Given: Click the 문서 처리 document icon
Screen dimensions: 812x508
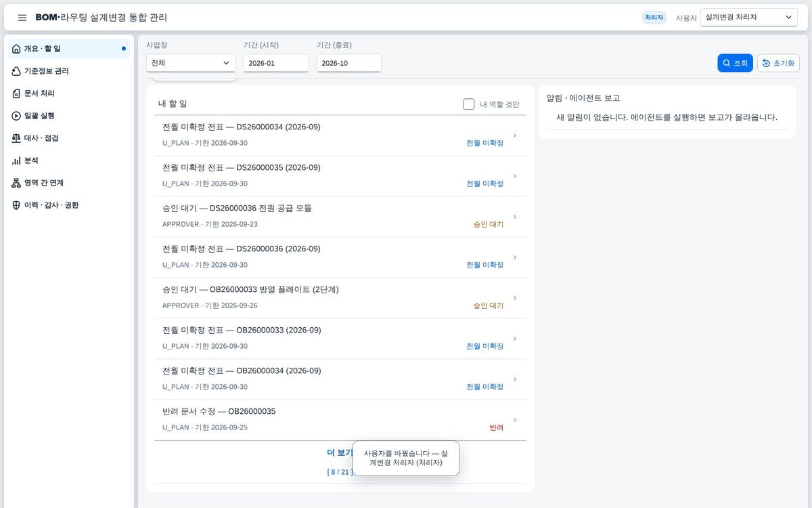Looking at the screenshot, I should [x=16, y=93].
